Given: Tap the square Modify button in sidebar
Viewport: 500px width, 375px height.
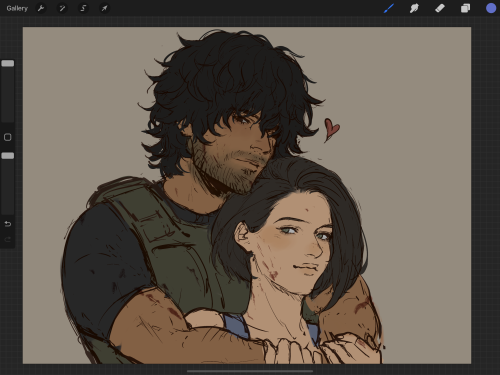Looking at the screenshot, I should coord(8,137).
